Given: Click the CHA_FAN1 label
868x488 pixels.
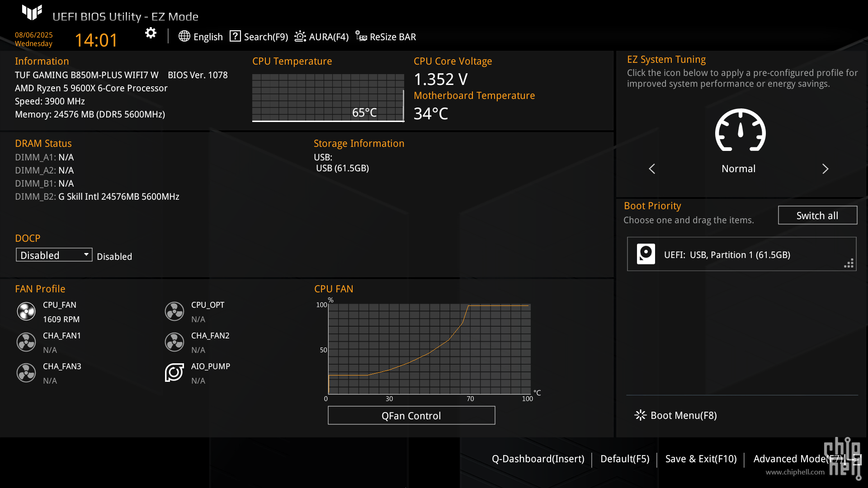Looking at the screenshot, I should coord(62,336).
